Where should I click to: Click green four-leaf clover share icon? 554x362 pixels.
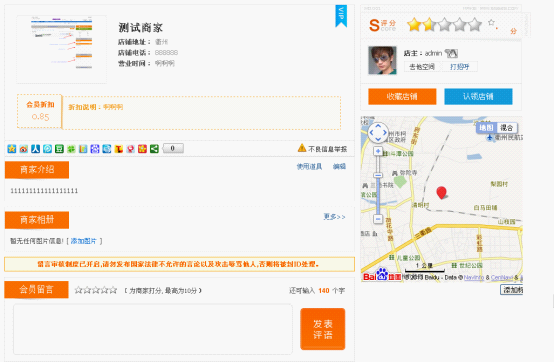click(71, 149)
